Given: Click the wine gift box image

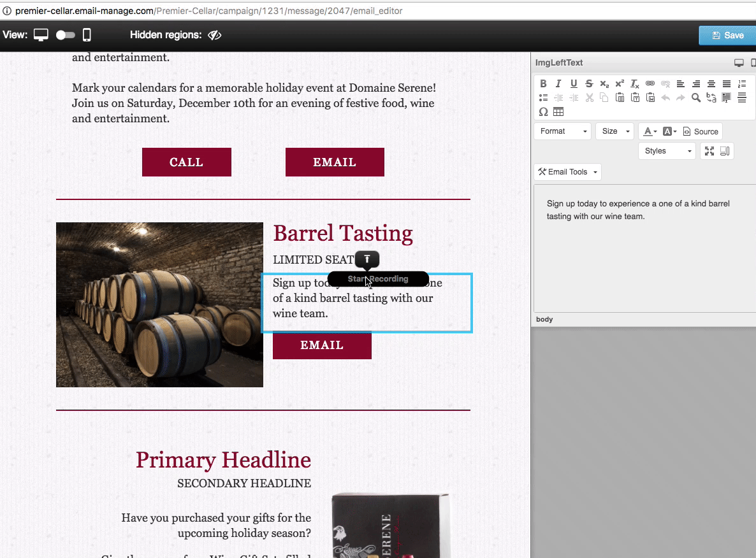Looking at the screenshot, I should (391, 526).
